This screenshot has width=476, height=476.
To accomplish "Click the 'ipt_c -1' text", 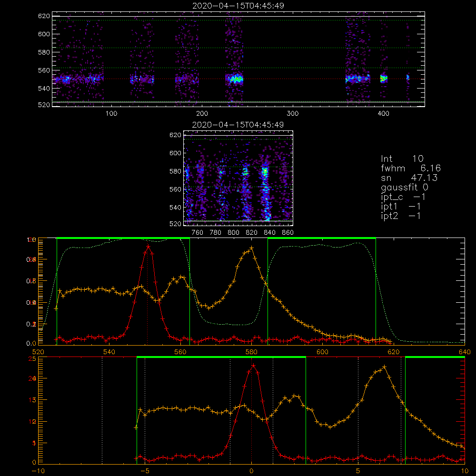I will point(403,198).
